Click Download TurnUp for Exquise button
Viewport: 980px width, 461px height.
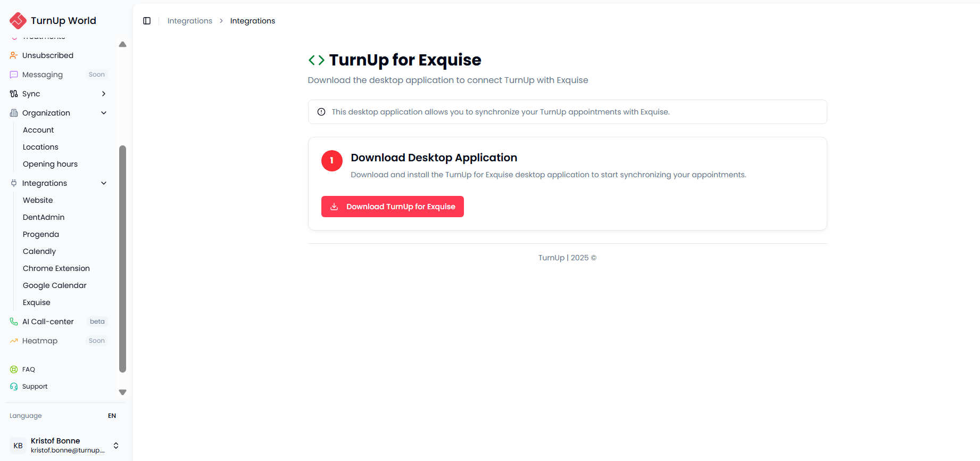(393, 207)
